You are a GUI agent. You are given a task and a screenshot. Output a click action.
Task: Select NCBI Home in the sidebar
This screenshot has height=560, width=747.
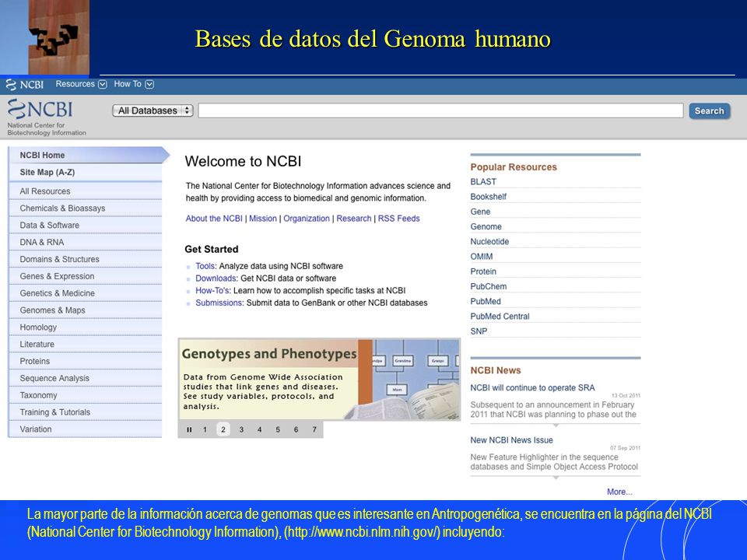coord(86,156)
